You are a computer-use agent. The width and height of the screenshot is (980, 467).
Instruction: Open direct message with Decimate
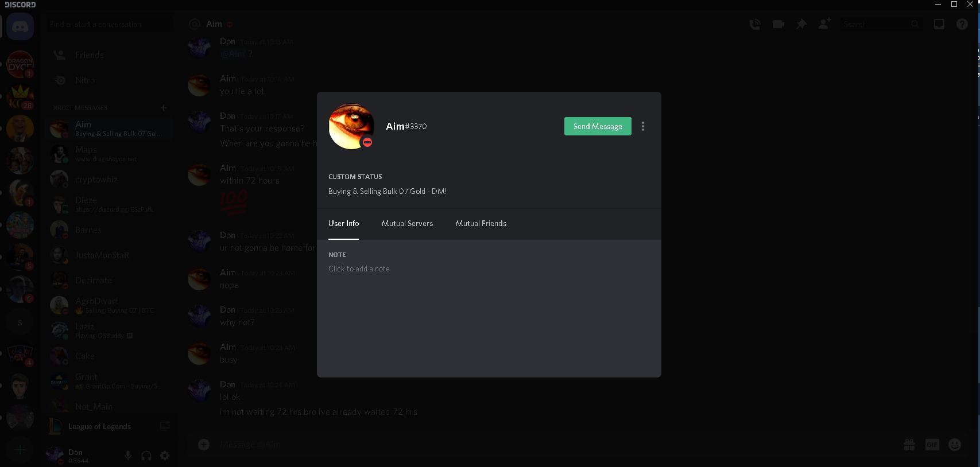pos(109,280)
